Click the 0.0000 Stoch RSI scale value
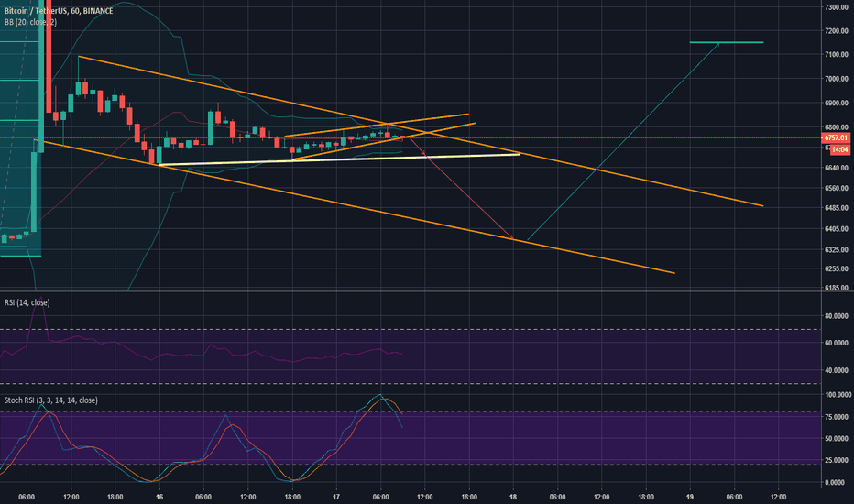 [836, 482]
